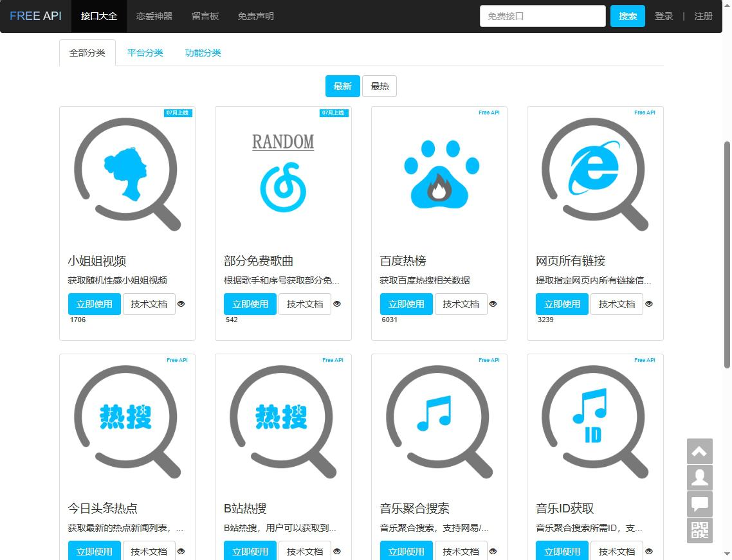Viewport: 732px width, 560px height.
Task: Open 技术文档 for 部分免费歌曲
Action: point(305,304)
